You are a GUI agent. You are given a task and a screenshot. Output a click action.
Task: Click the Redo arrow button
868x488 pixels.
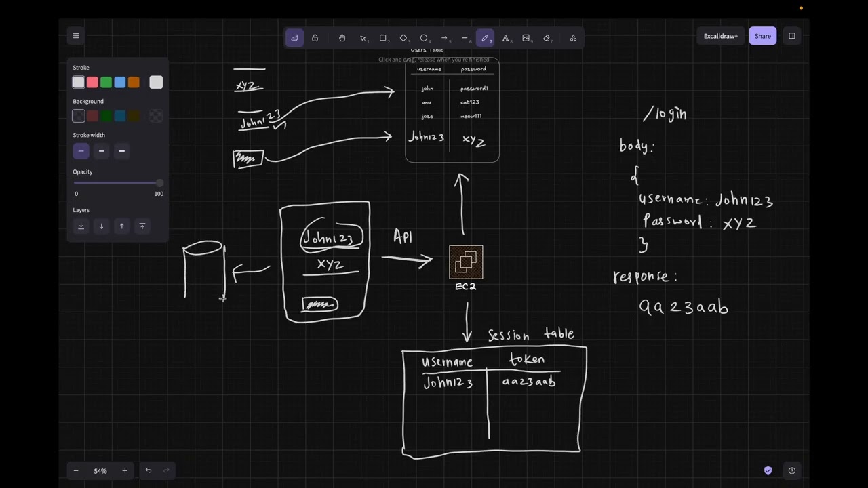pos(167,470)
